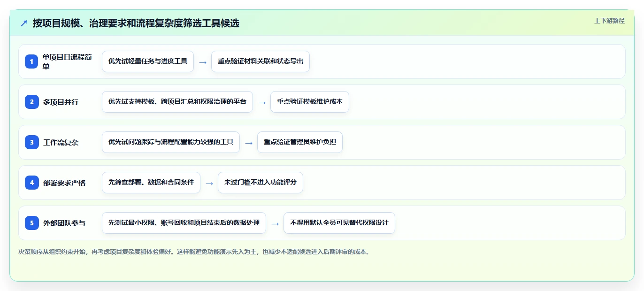The height and width of the screenshot is (291, 644).
Task: Select step badge 1 for 单项目且流程简单
Action: pos(31,61)
